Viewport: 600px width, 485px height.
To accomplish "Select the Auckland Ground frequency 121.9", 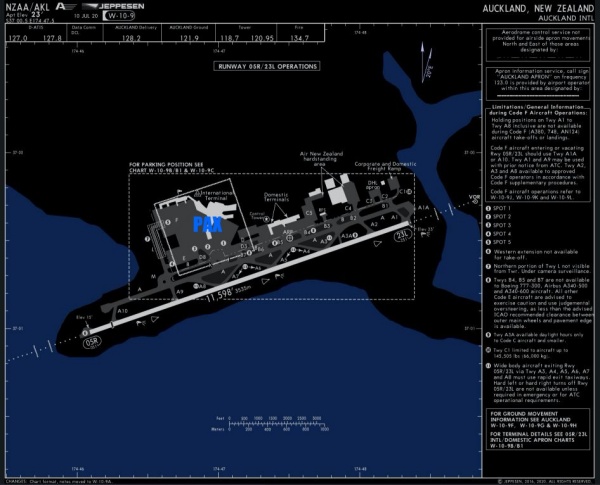I will point(189,36).
